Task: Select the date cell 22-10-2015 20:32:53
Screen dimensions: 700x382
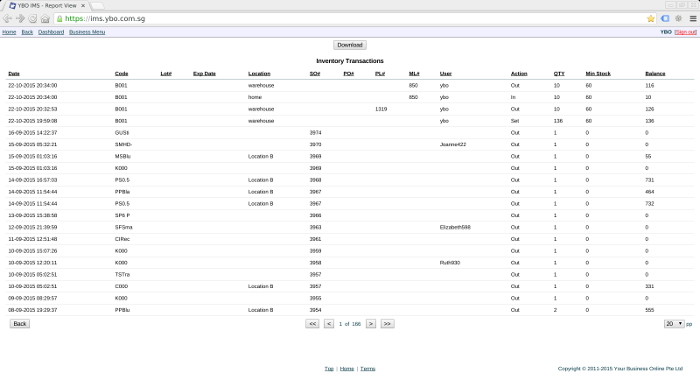Action: [x=33, y=109]
